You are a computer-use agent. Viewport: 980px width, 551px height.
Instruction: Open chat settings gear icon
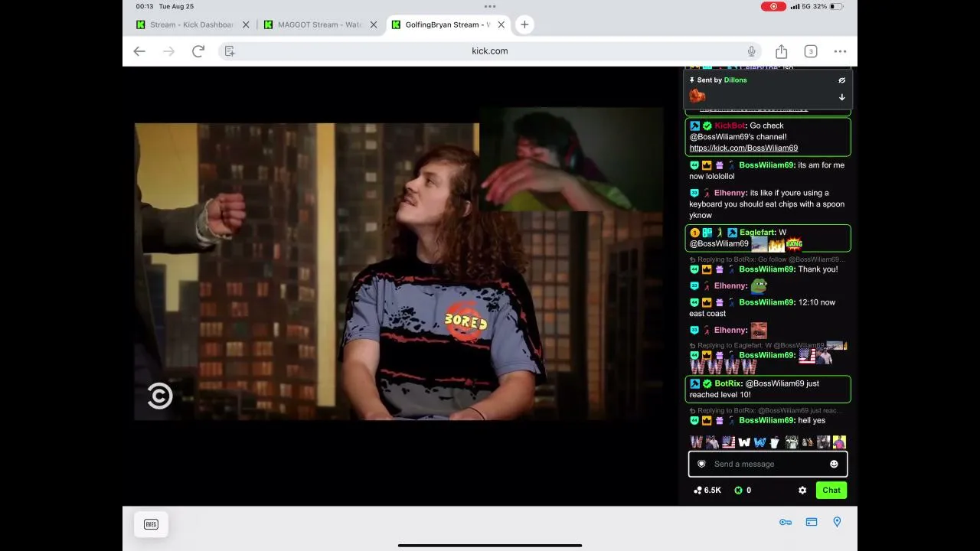[x=802, y=491]
